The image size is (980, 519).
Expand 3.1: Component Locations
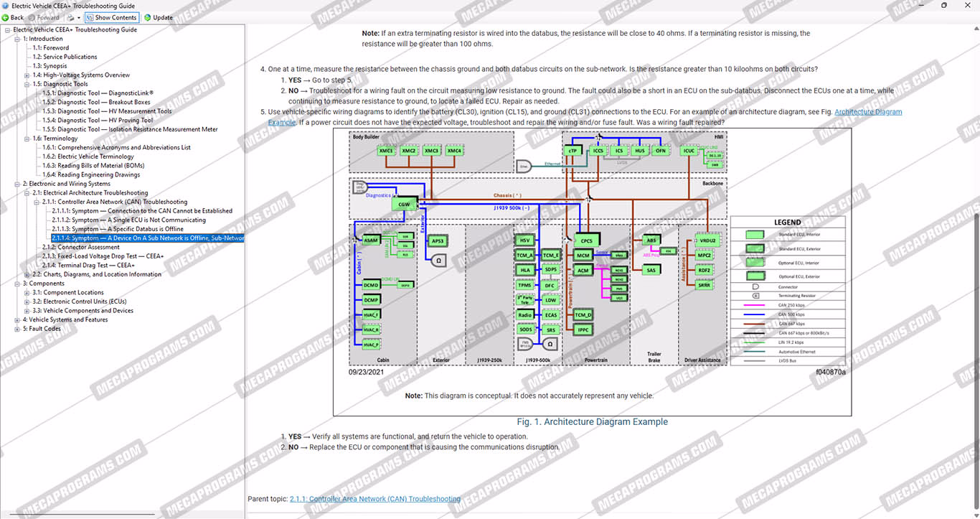coord(27,293)
